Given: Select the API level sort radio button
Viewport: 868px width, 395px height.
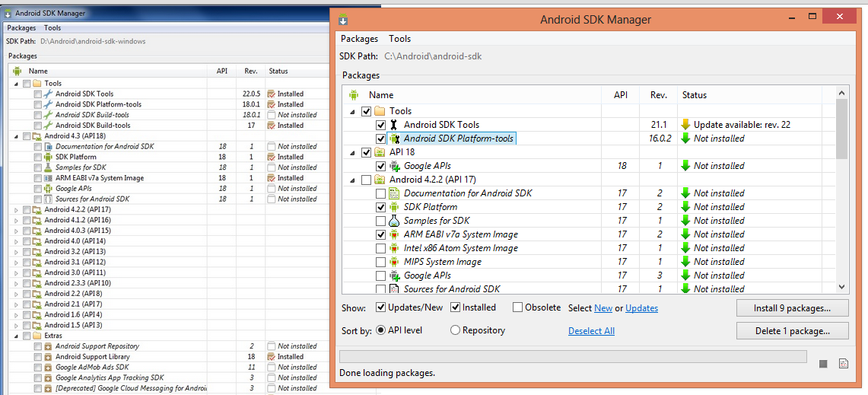Looking at the screenshot, I should 380,330.
